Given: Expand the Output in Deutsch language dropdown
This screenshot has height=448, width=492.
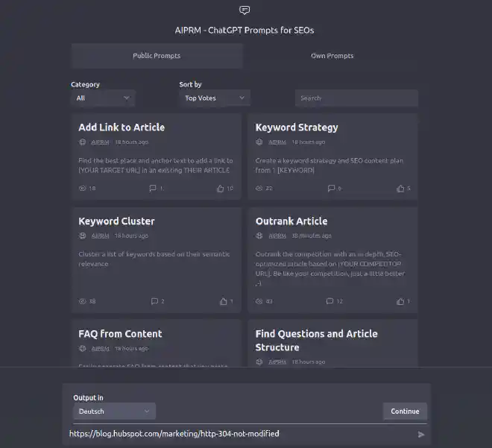Looking at the screenshot, I should (114, 411).
